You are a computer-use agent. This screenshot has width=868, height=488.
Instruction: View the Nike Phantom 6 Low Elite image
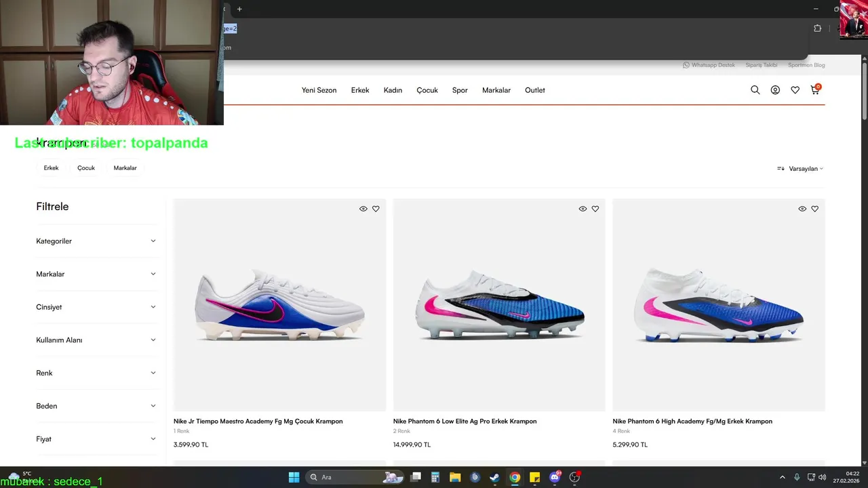499,305
